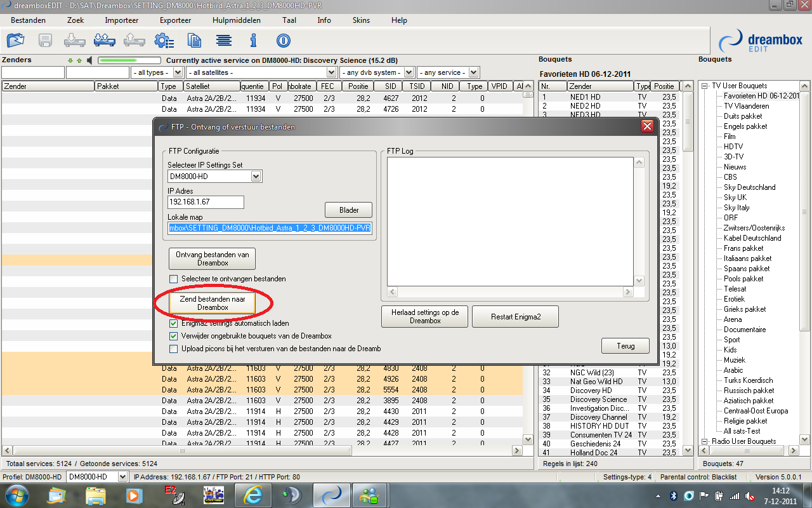Click the speaker mute icon by signal bar

coord(90,61)
